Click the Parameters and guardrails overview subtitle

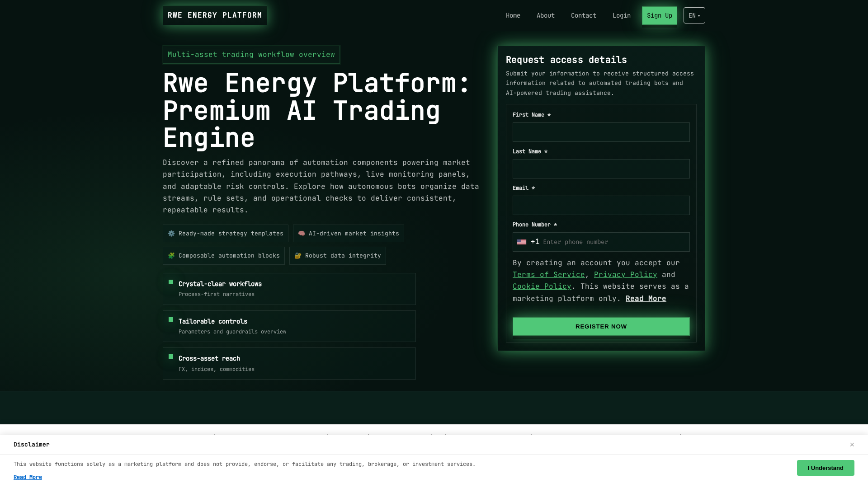[x=232, y=332]
